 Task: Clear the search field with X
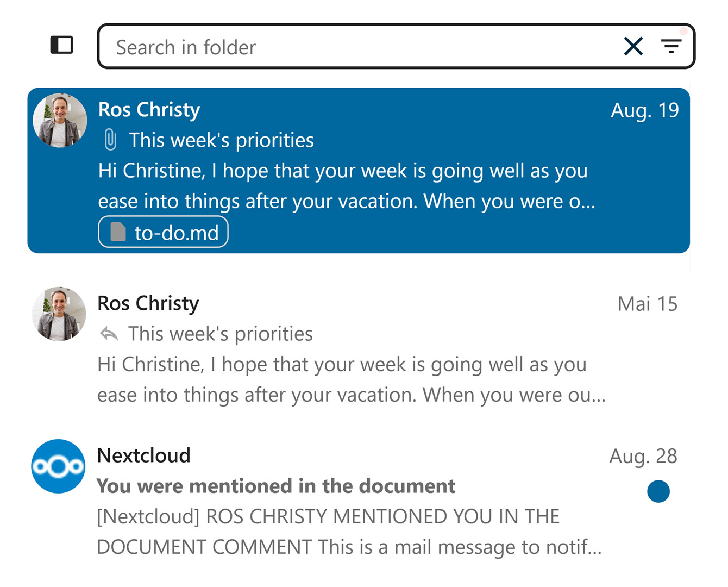tap(633, 46)
